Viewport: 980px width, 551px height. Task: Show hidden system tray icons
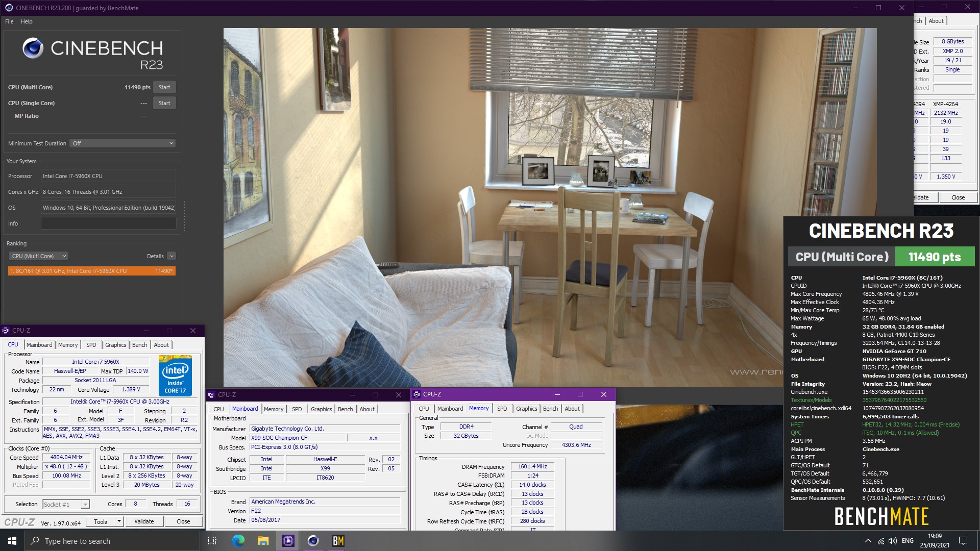click(x=868, y=541)
